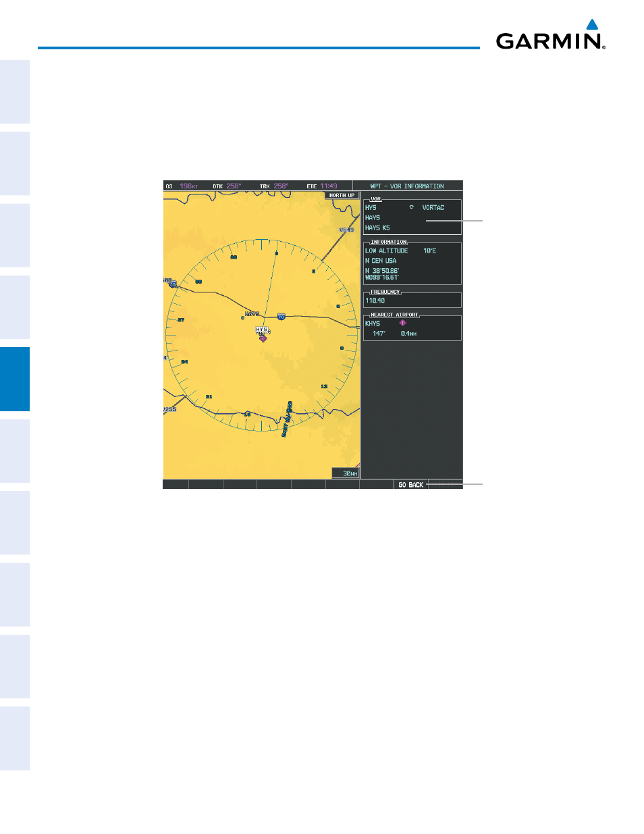Click the TRK 258° track field
Image resolution: width=644 pixels, height=834 pixels.
(x=274, y=186)
